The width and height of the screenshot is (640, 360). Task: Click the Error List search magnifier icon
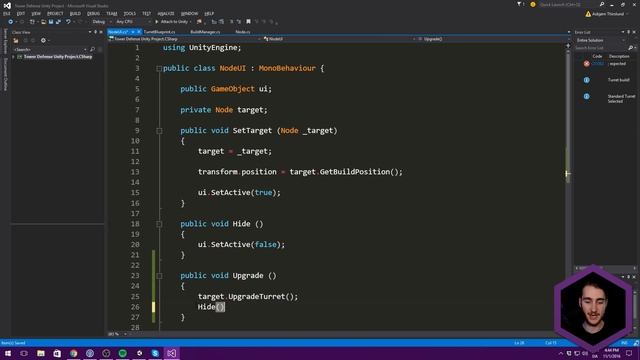pyautogui.click(x=631, y=48)
